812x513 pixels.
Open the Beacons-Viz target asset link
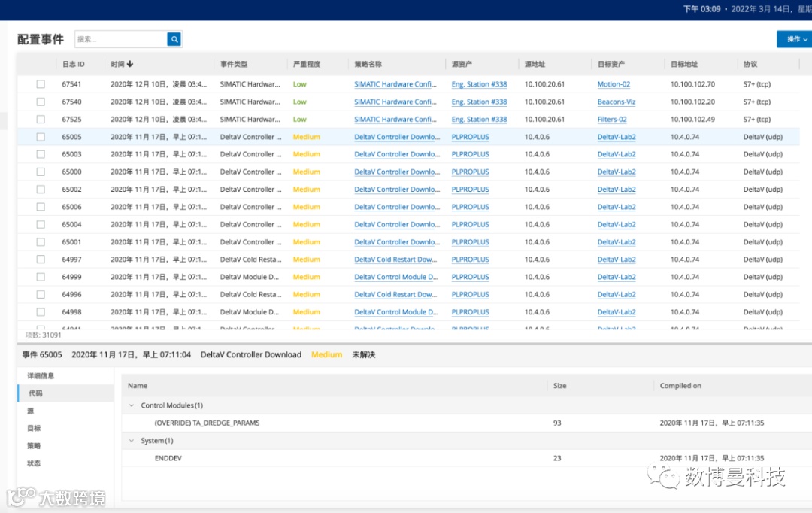pyautogui.click(x=617, y=102)
